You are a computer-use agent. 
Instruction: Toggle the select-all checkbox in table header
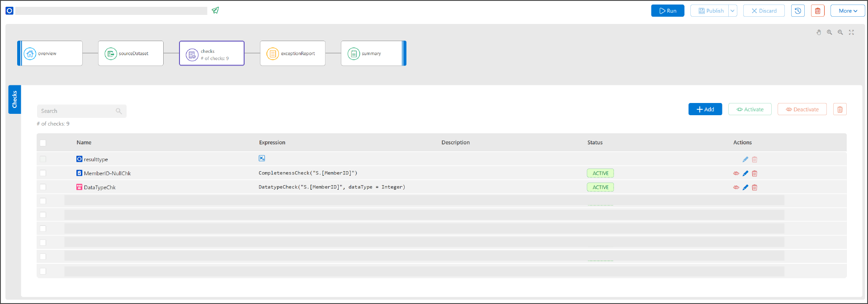click(43, 143)
